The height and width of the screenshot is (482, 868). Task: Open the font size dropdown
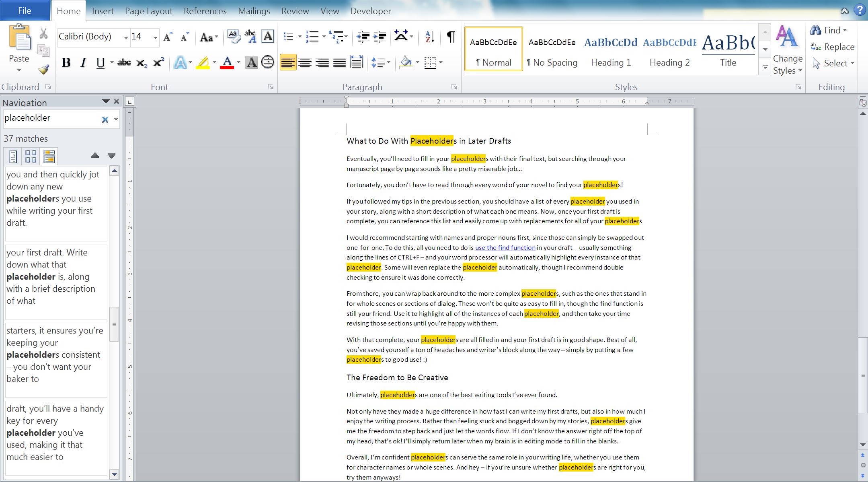tap(155, 37)
